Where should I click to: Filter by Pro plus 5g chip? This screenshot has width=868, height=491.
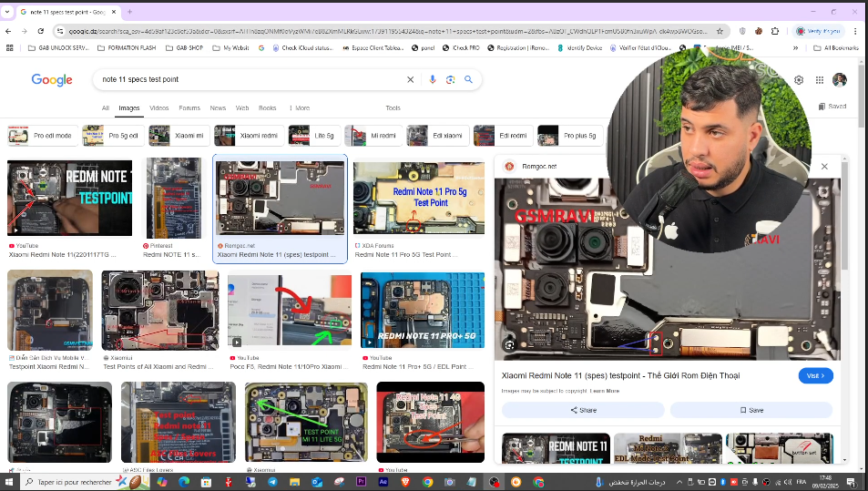(x=569, y=136)
